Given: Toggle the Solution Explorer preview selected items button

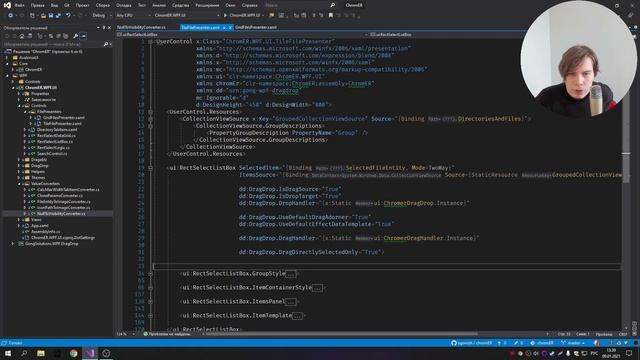Looking at the screenshot, I should [x=83, y=36].
